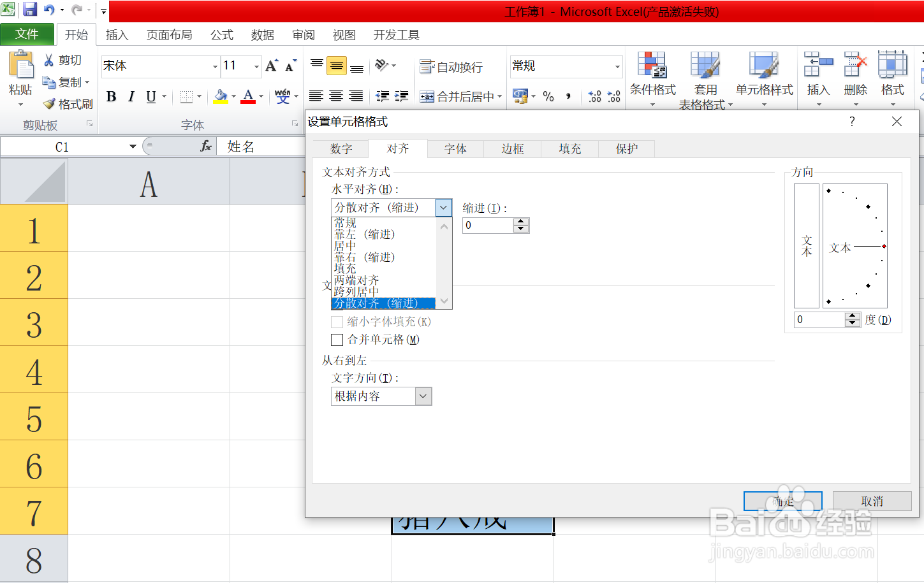Click Wrap Text (自动换行) button
Viewport: 924px width, 583px height.
point(451,67)
